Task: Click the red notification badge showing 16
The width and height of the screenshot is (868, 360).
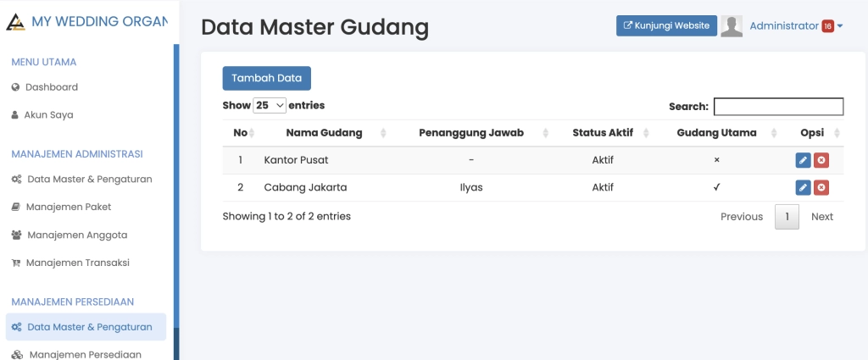Action: tap(827, 26)
